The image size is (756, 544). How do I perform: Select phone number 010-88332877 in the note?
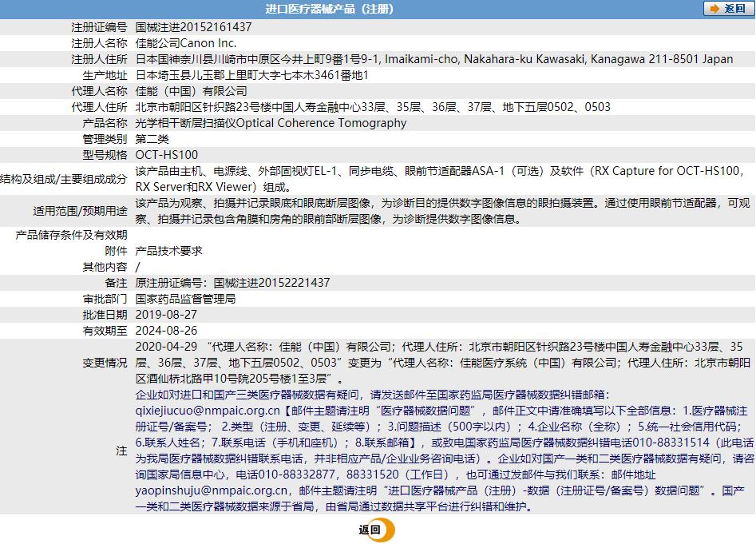point(296,474)
